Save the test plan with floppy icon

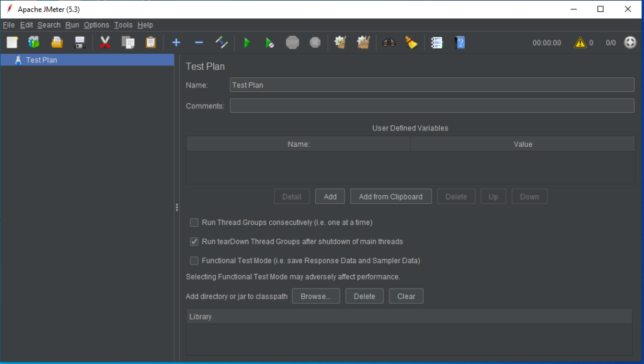[x=80, y=42]
